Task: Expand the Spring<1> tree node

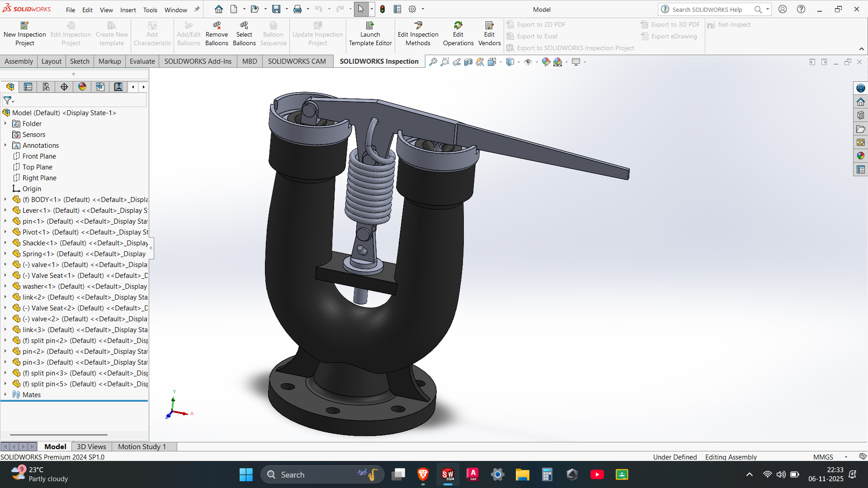Action: (x=5, y=253)
